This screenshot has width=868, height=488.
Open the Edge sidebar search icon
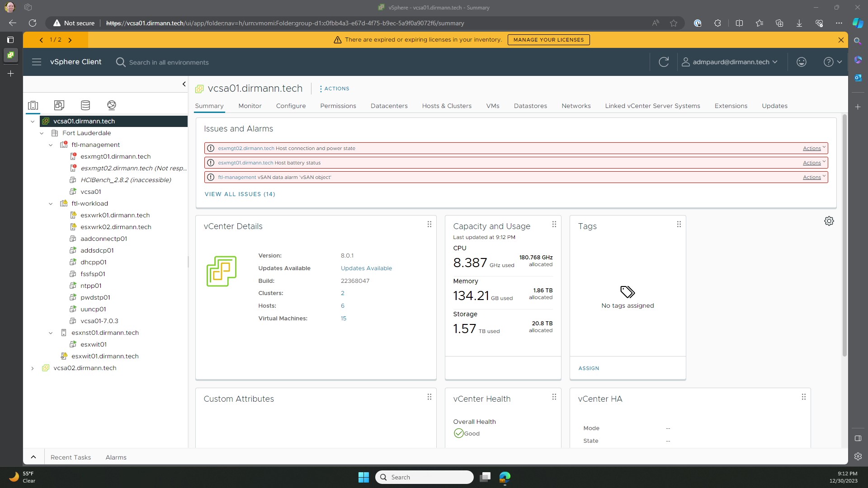click(858, 41)
